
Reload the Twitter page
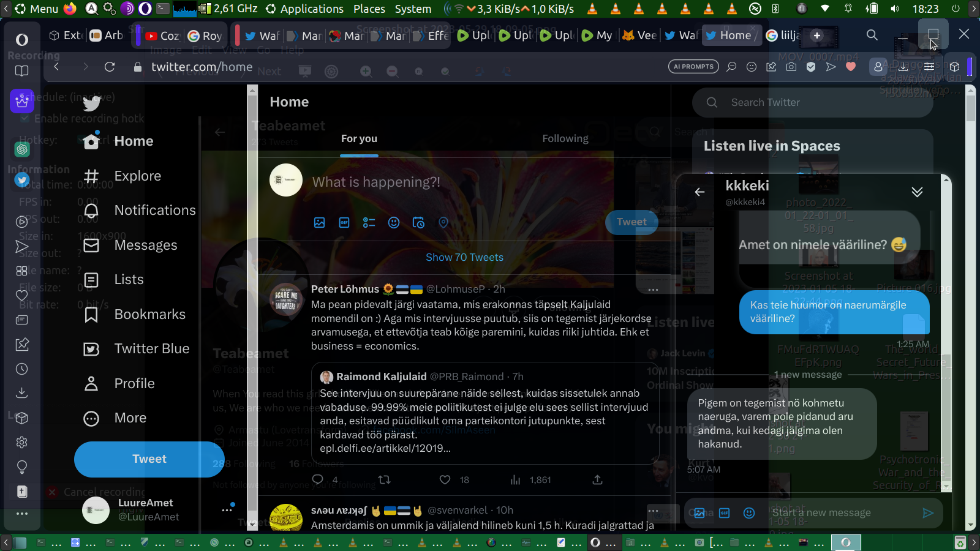110,67
